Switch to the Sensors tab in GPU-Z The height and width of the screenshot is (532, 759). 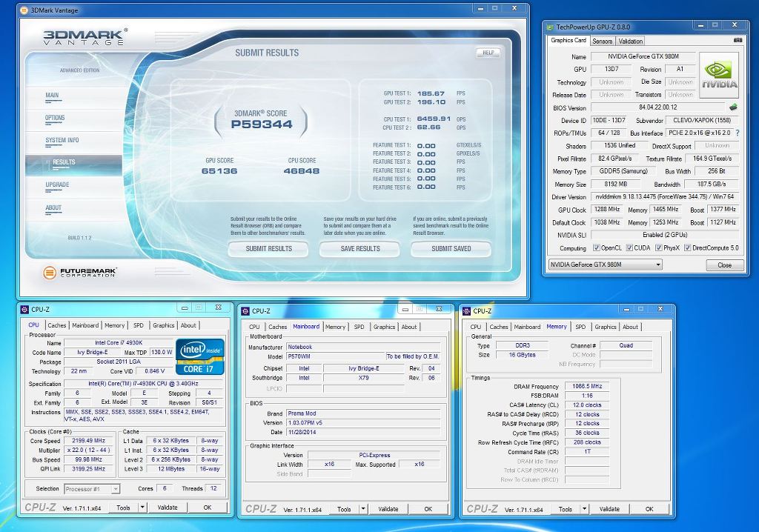602,41
